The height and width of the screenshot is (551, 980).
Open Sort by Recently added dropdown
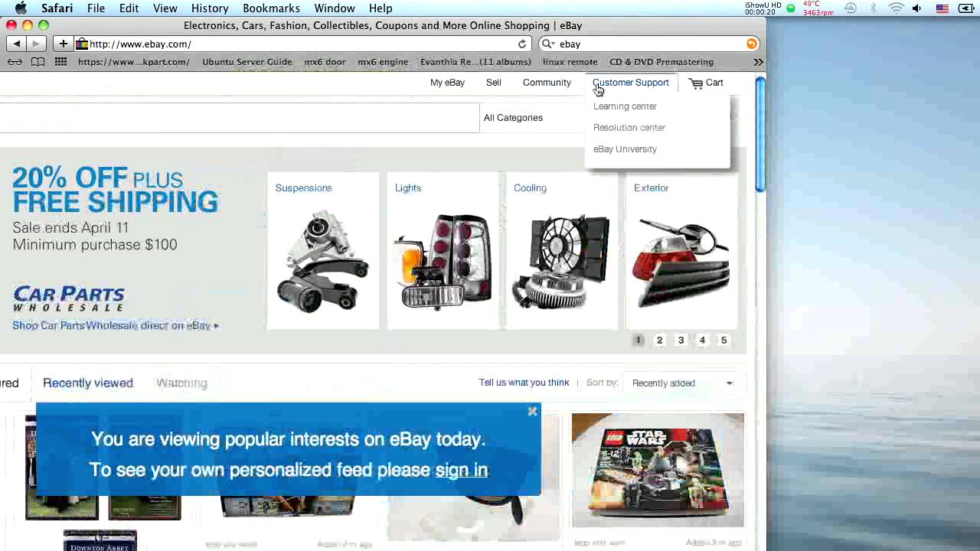682,383
